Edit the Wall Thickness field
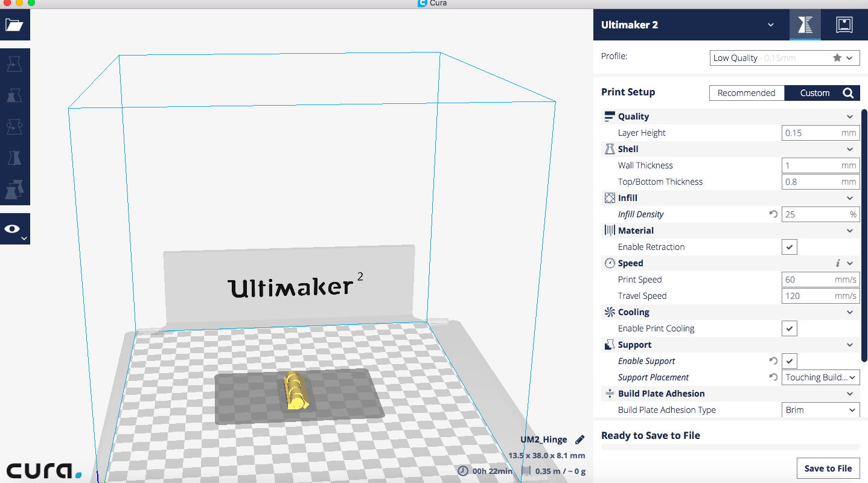This screenshot has width=868, height=483. [x=820, y=165]
